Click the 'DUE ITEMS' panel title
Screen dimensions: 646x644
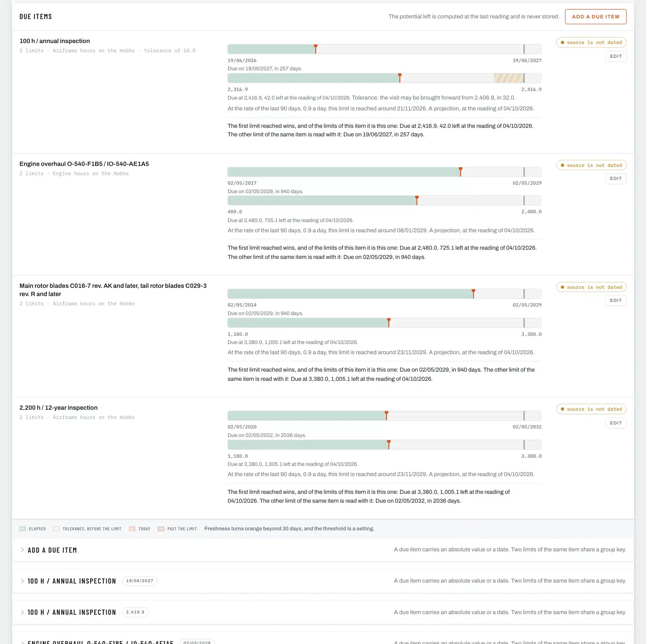point(36,16)
